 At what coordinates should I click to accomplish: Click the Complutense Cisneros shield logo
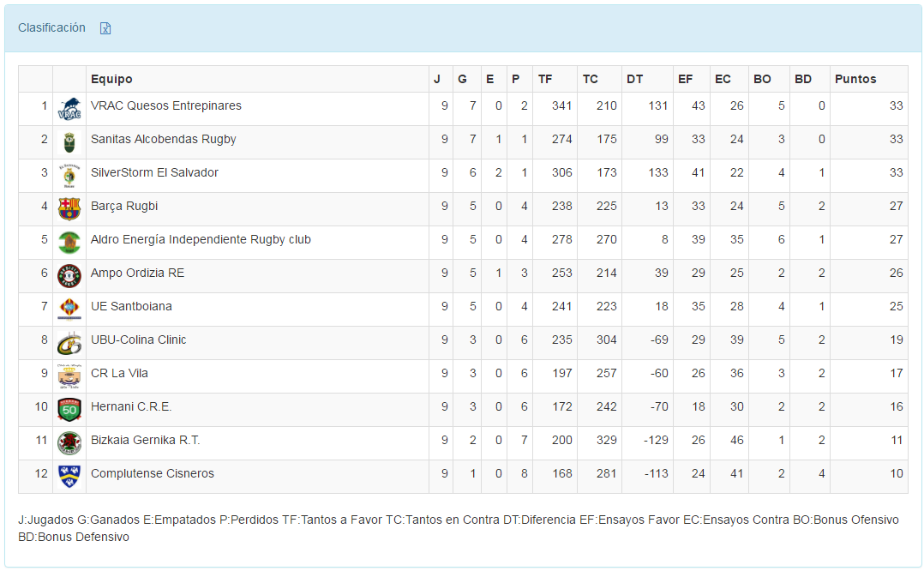(x=69, y=474)
